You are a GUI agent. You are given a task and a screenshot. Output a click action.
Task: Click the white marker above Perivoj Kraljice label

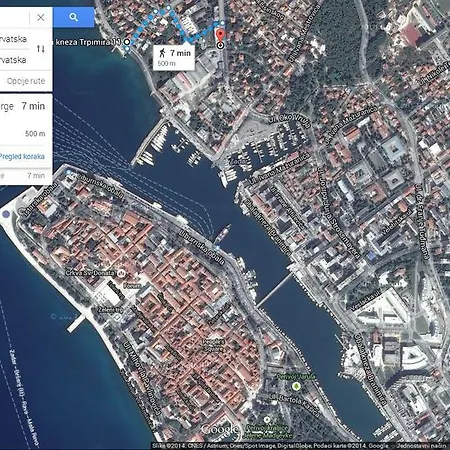[x=267, y=419]
